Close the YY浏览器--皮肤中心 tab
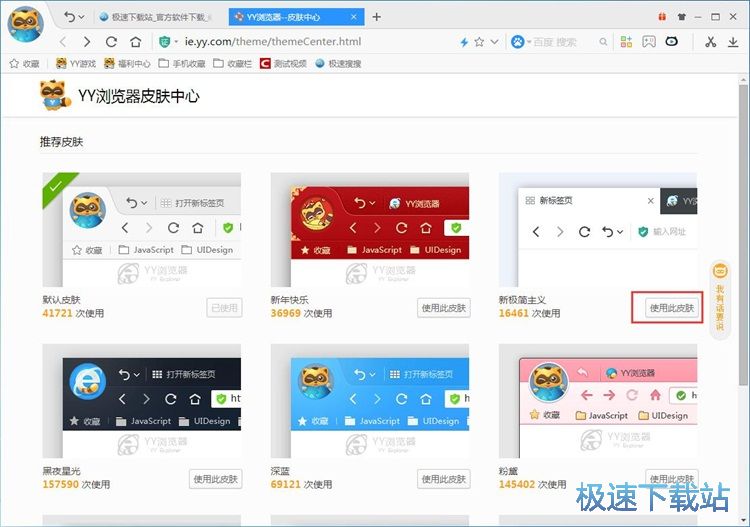 coord(353,17)
